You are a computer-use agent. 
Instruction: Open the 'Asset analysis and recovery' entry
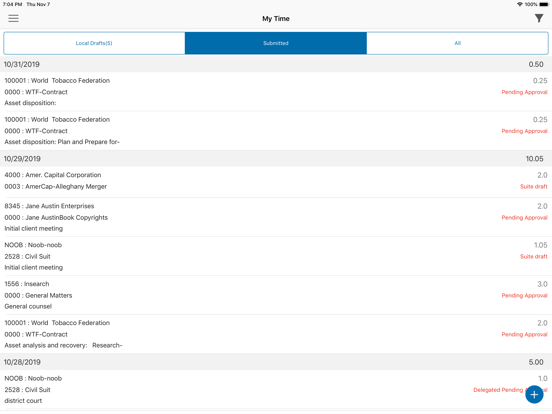click(276, 334)
